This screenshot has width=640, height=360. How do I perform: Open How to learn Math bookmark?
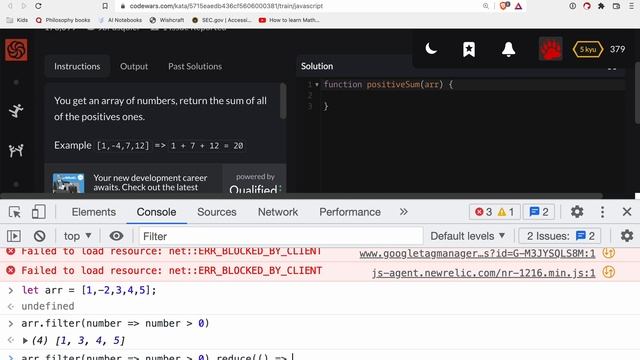[x=289, y=20]
